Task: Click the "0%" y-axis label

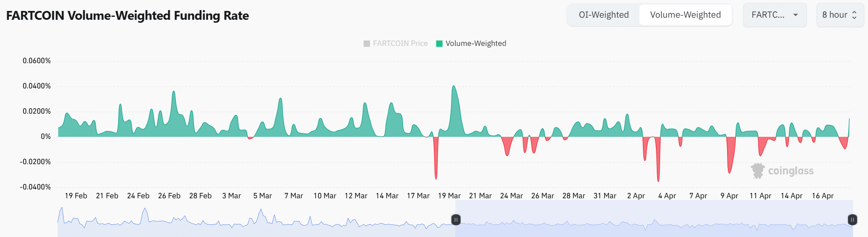Action: 45,136
